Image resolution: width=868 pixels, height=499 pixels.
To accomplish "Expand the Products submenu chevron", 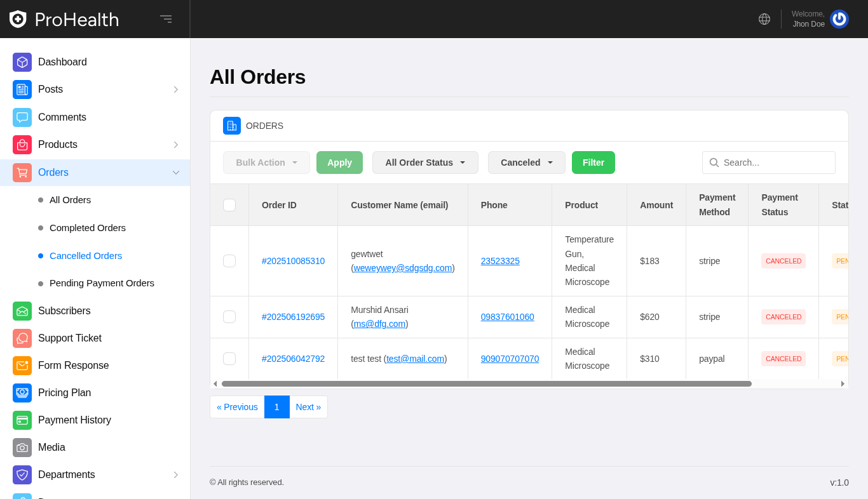I will [x=176, y=145].
